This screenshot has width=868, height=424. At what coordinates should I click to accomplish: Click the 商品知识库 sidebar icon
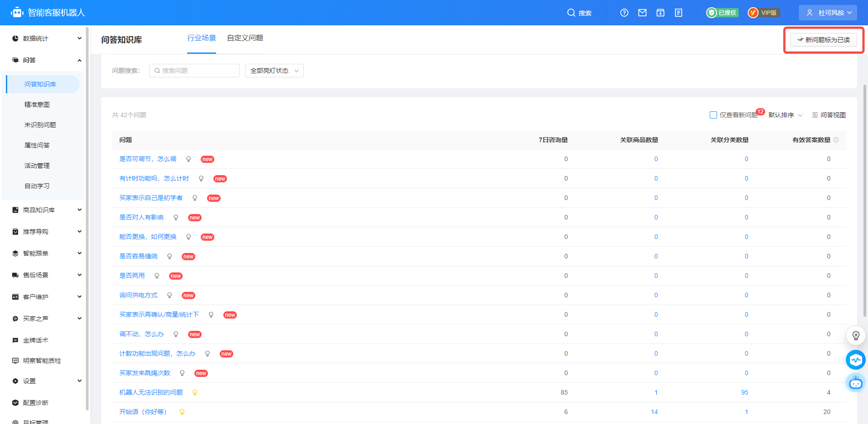(x=15, y=210)
